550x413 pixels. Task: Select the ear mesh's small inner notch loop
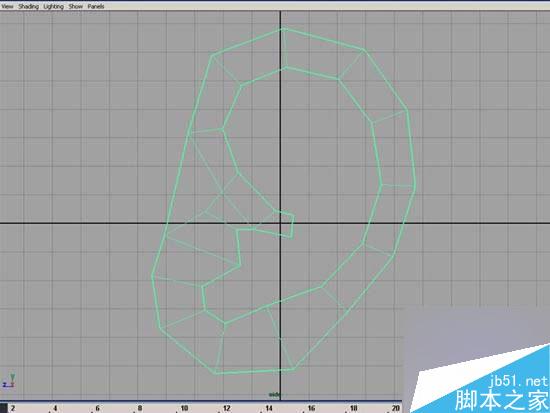[284, 224]
